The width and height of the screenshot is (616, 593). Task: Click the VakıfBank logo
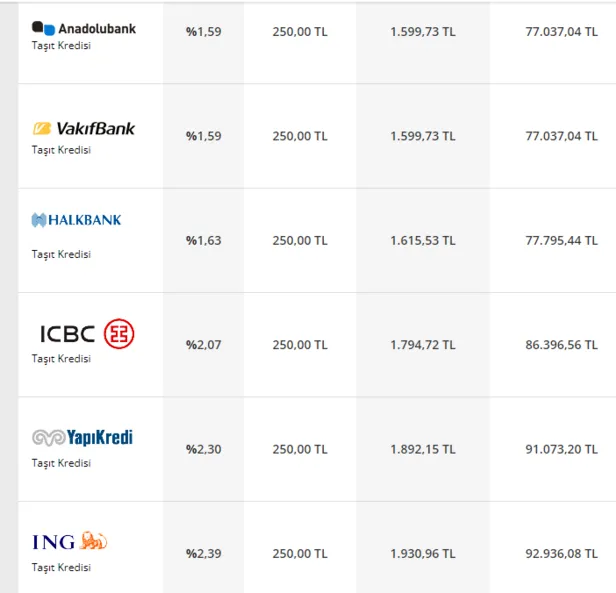[84, 128]
